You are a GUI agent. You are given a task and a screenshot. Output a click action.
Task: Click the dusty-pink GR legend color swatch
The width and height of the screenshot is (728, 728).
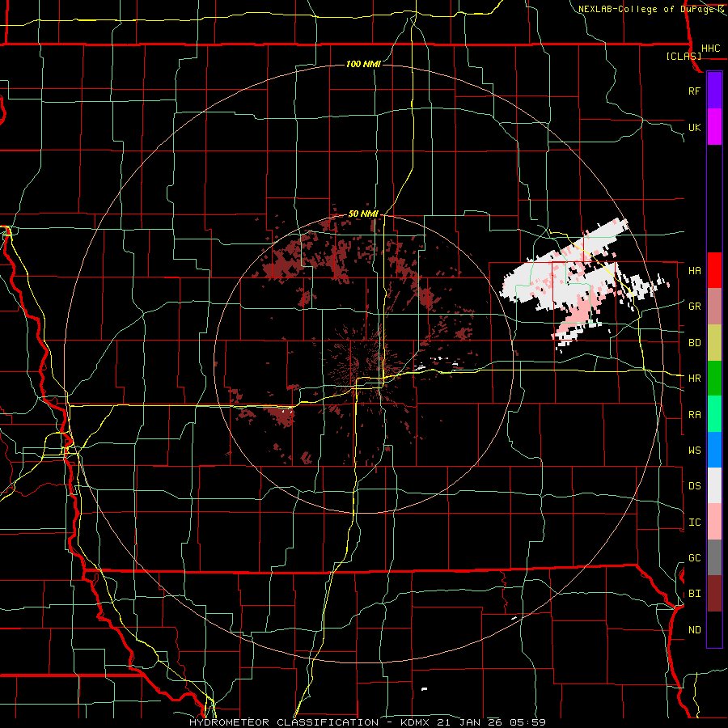coord(714,306)
